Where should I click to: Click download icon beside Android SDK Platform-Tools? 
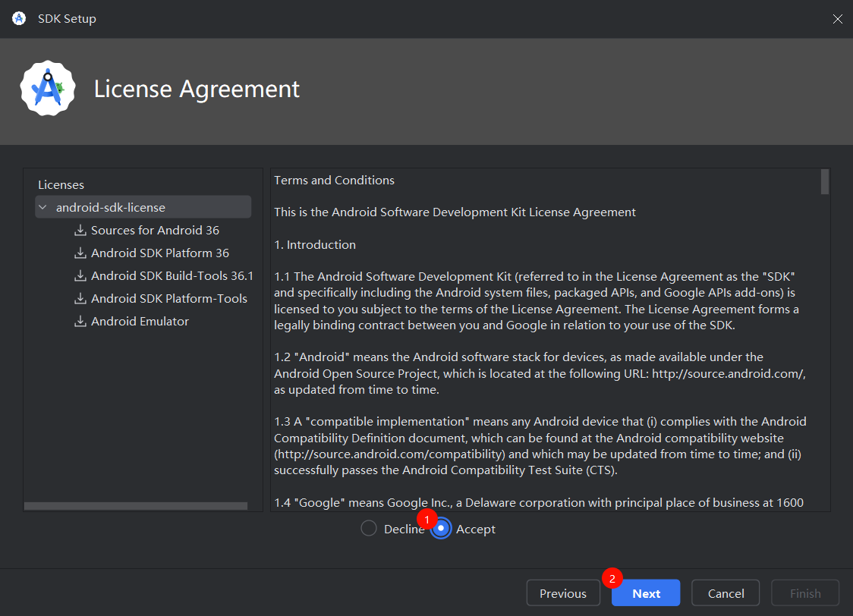tap(80, 299)
